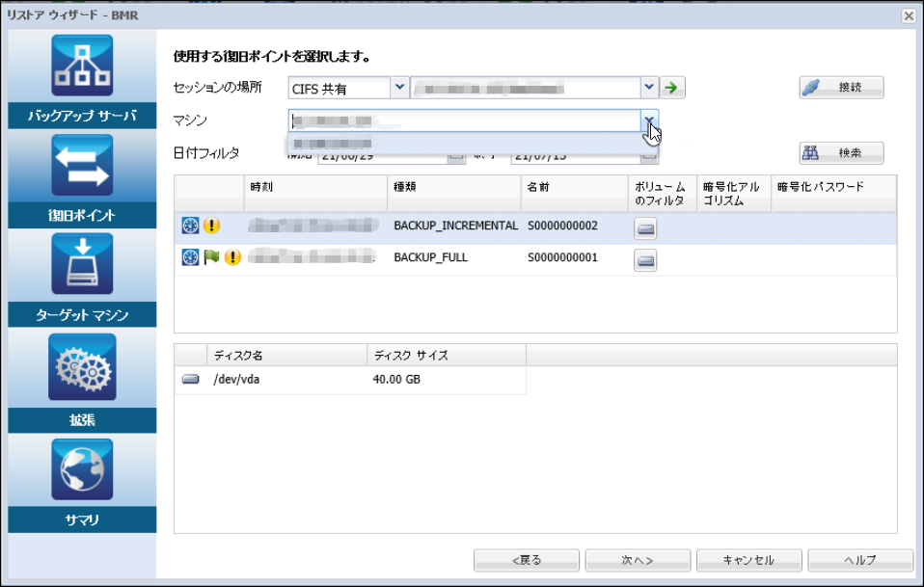This screenshot has height=587, width=924.
Task: Click the green arrow go icon
Action: [x=672, y=88]
